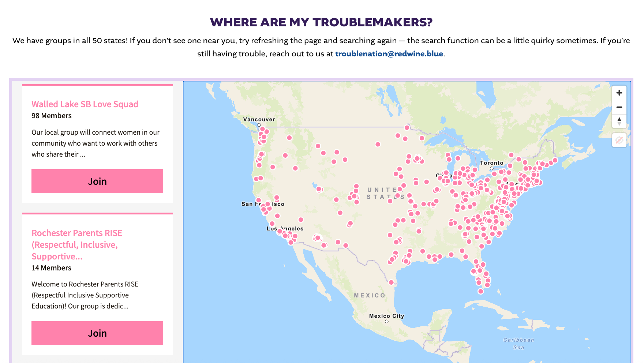The width and height of the screenshot is (644, 363).
Task: Click the Los Angeles map label
Action: click(x=285, y=228)
